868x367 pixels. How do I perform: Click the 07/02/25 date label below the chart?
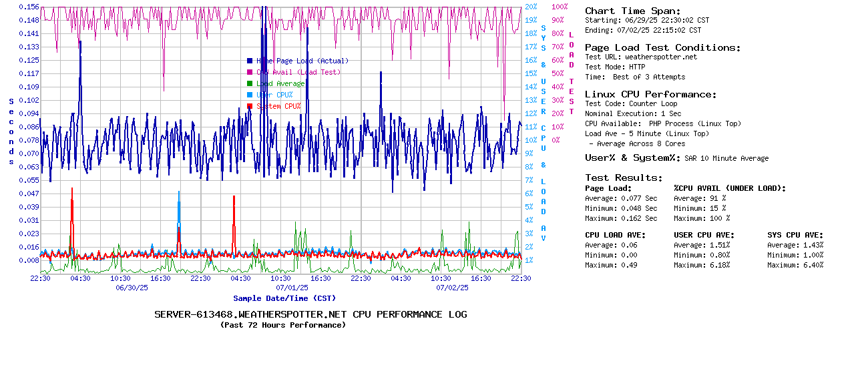[453, 288]
